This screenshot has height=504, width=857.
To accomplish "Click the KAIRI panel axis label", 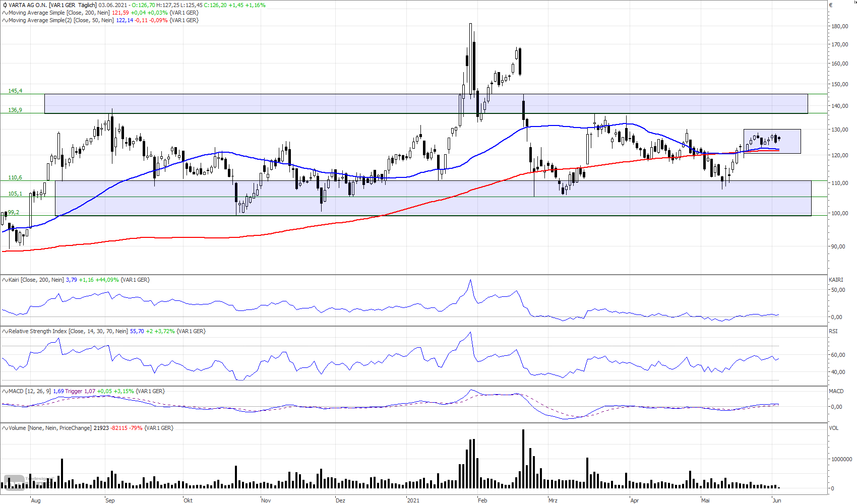I will tap(836, 280).
